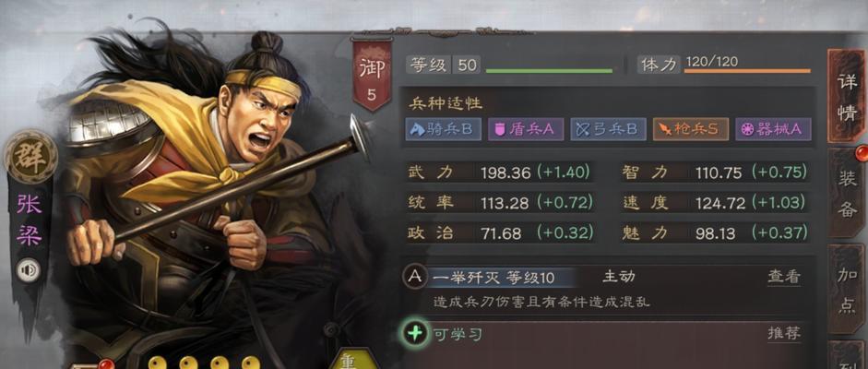Screen dimensions: 868x369
Task: Click the orange 体力 stamina bar
Action: click(747, 71)
